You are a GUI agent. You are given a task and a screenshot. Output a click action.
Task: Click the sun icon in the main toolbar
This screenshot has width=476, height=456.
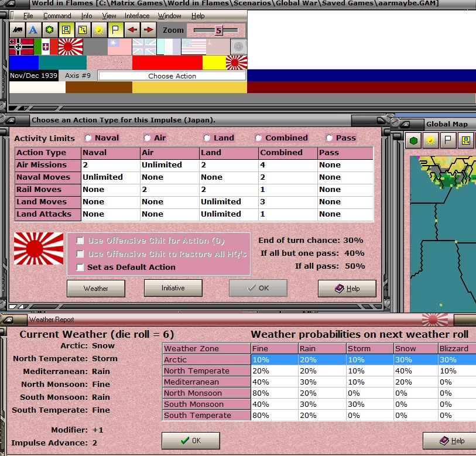(99, 30)
